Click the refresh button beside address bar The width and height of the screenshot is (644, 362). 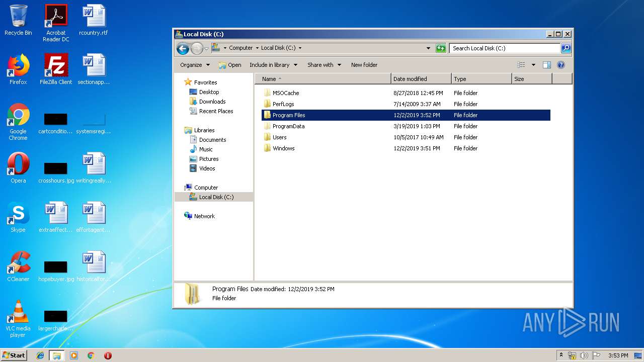(x=441, y=48)
